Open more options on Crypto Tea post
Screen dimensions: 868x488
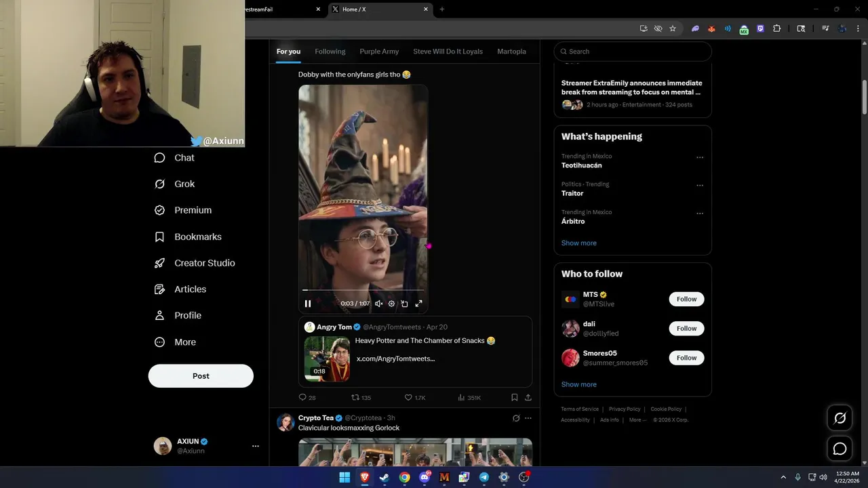point(528,418)
